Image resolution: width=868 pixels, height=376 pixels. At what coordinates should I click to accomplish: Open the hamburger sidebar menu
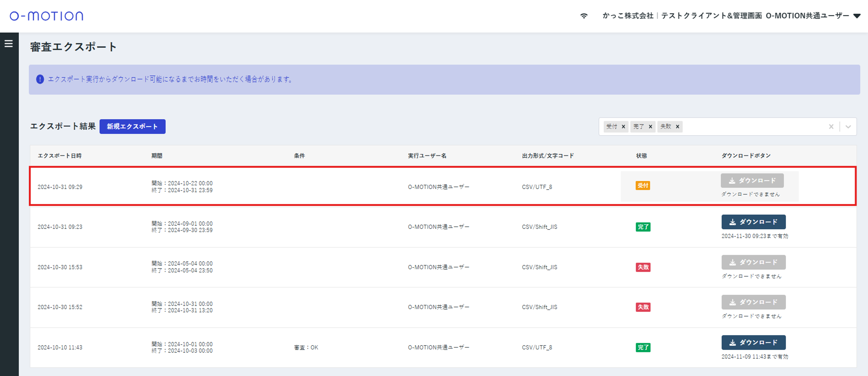[9, 43]
